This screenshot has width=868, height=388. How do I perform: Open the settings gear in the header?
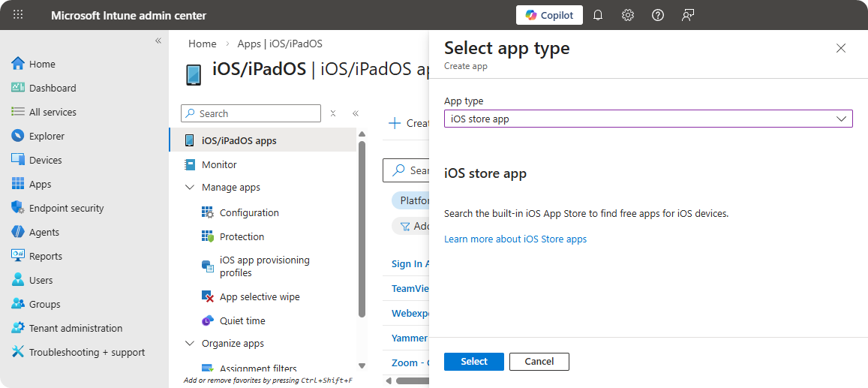628,15
